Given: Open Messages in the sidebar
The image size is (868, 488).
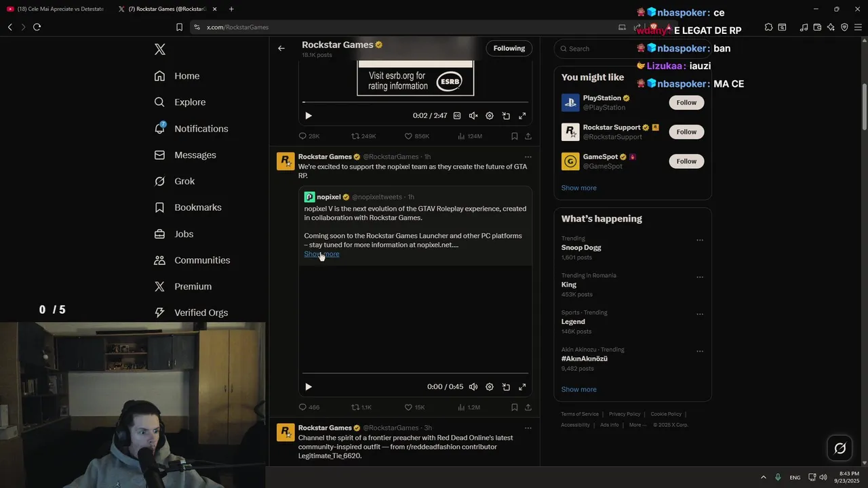Looking at the screenshot, I should 184,155.
